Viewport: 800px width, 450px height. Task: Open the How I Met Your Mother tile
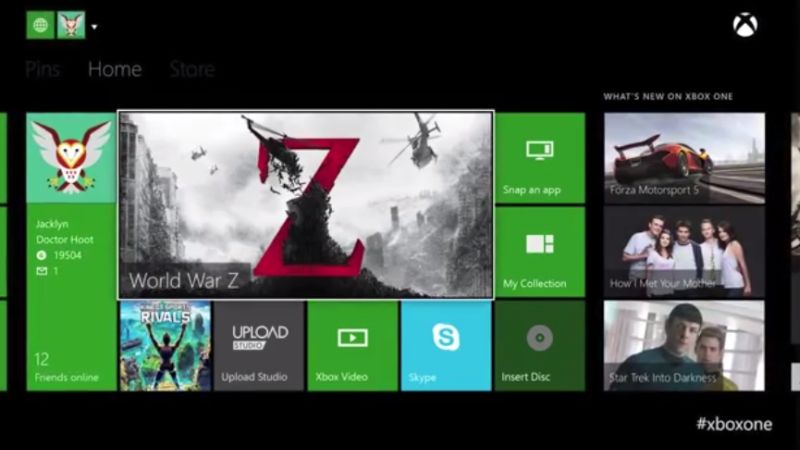[x=684, y=251]
